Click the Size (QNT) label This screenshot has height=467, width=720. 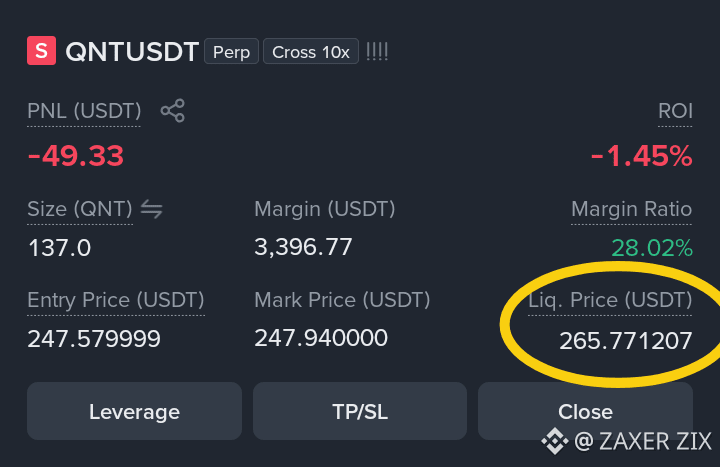pos(80,209)
